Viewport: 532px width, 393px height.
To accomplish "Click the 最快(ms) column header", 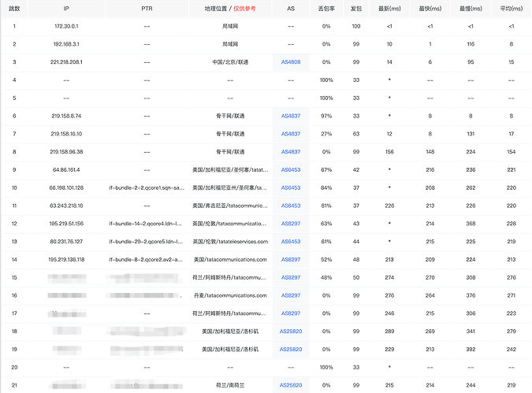I will 430,9.
